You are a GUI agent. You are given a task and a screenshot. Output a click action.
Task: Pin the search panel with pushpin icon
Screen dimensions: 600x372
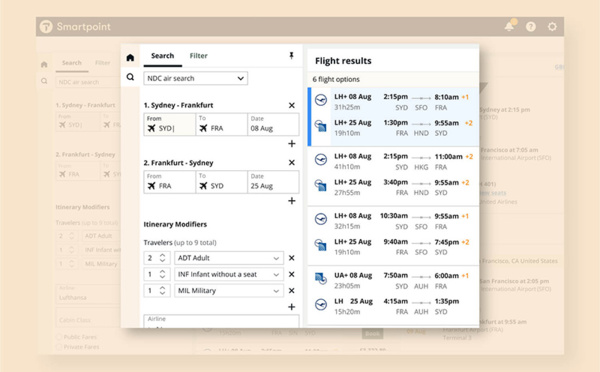[x=291, y=56]
